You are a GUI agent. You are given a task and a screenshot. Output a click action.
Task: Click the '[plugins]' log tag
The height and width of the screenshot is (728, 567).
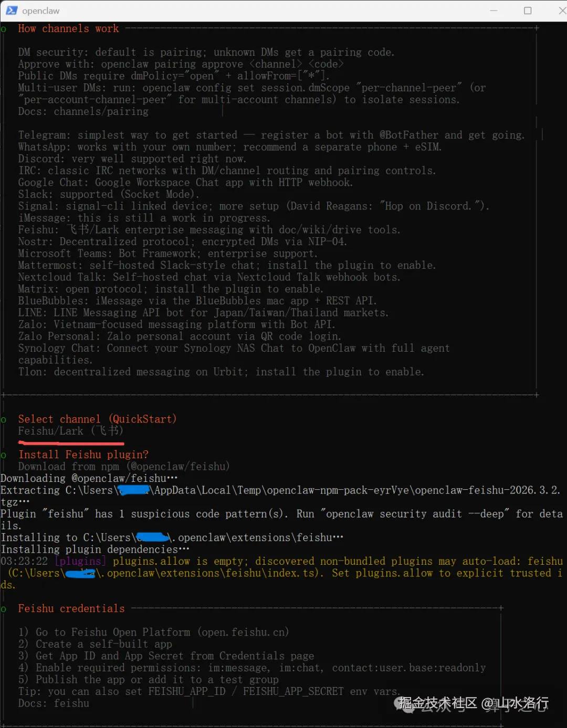point(80,561)
